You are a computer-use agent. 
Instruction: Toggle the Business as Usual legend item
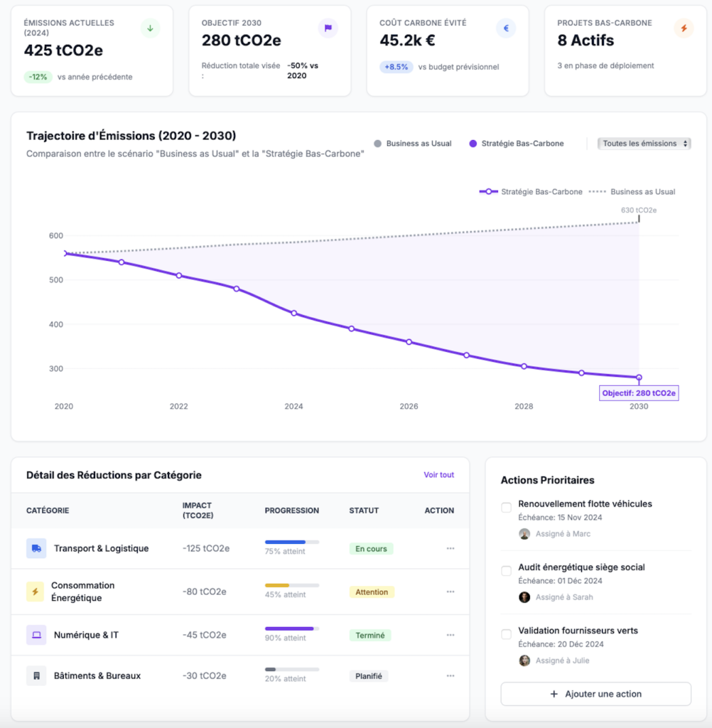point(412,144)
